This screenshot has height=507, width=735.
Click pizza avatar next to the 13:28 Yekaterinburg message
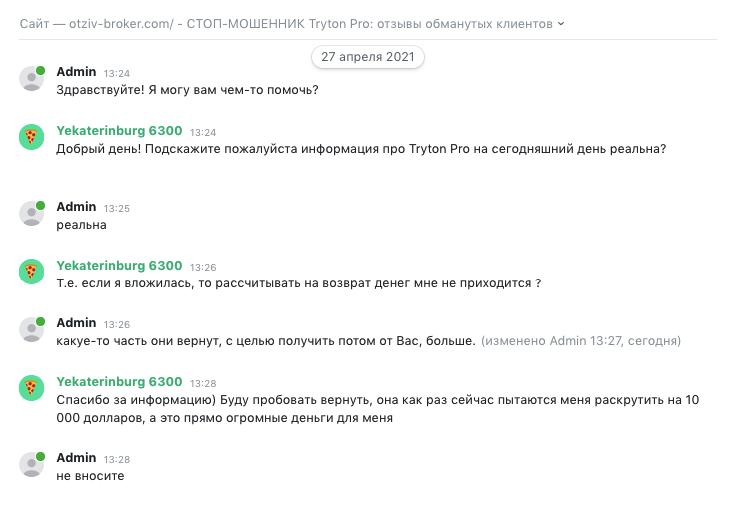point(31,388)
